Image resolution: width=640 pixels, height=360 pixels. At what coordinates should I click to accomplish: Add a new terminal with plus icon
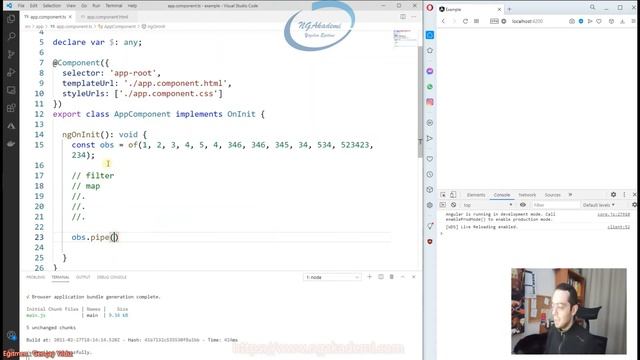[369, 277]
